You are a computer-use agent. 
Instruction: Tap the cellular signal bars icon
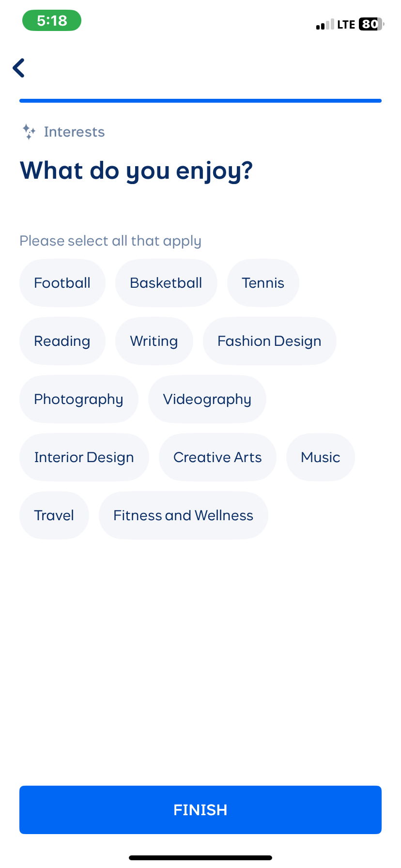[324, 25]
